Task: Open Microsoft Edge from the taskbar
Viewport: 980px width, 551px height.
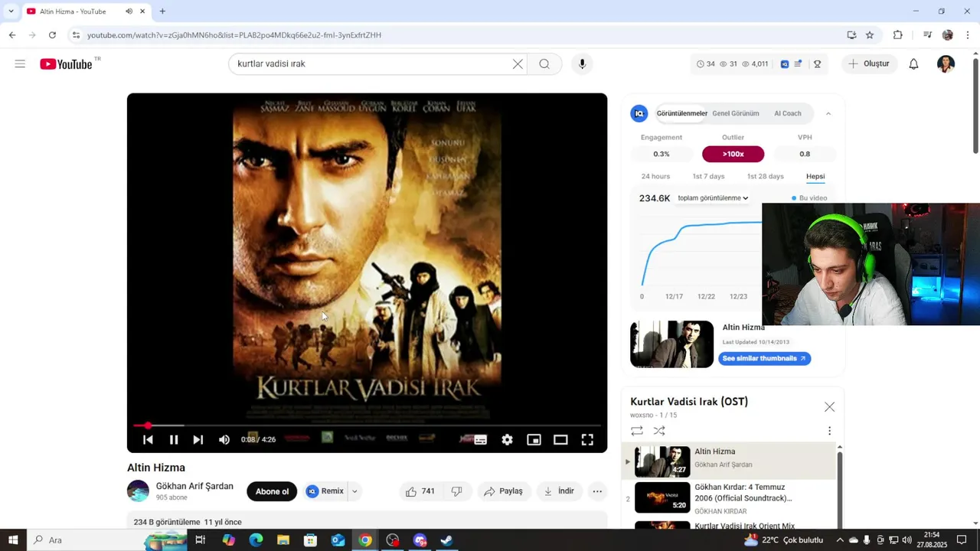Action: point(256,540)
